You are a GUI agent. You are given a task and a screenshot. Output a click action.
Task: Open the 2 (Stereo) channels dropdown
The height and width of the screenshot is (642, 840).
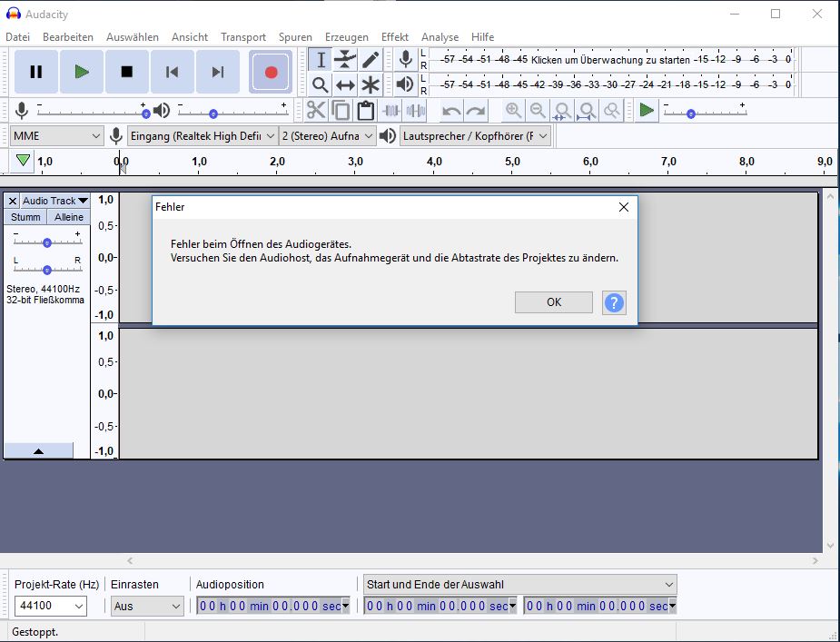[x=327, y=136]
